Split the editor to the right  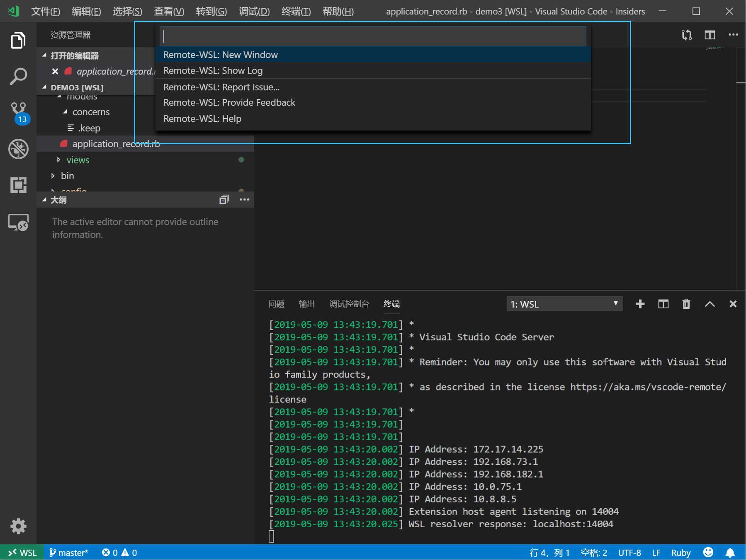[710, 35]
